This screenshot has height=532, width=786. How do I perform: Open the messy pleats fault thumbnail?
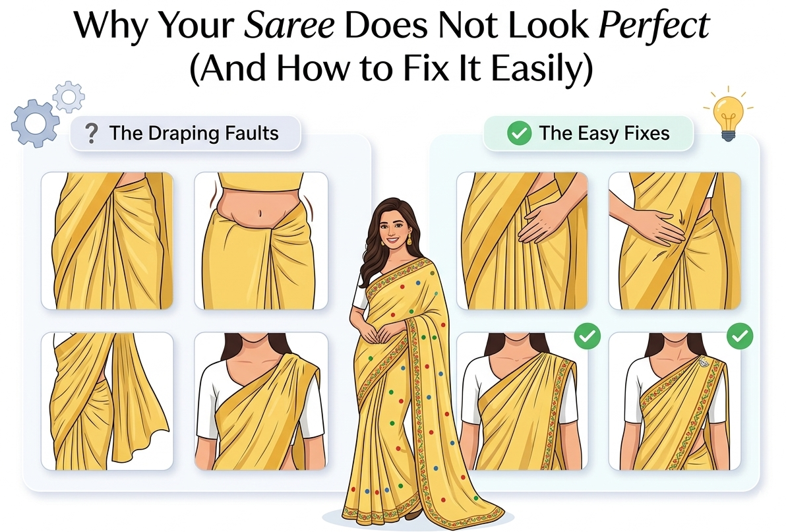pos(107,241)
